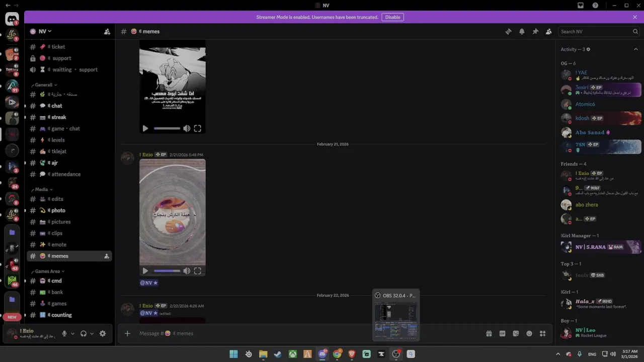Open the OBS 32.0.4 preview thumbnail
The width and height of the screenshot is (644, 362).
point(395,315)
